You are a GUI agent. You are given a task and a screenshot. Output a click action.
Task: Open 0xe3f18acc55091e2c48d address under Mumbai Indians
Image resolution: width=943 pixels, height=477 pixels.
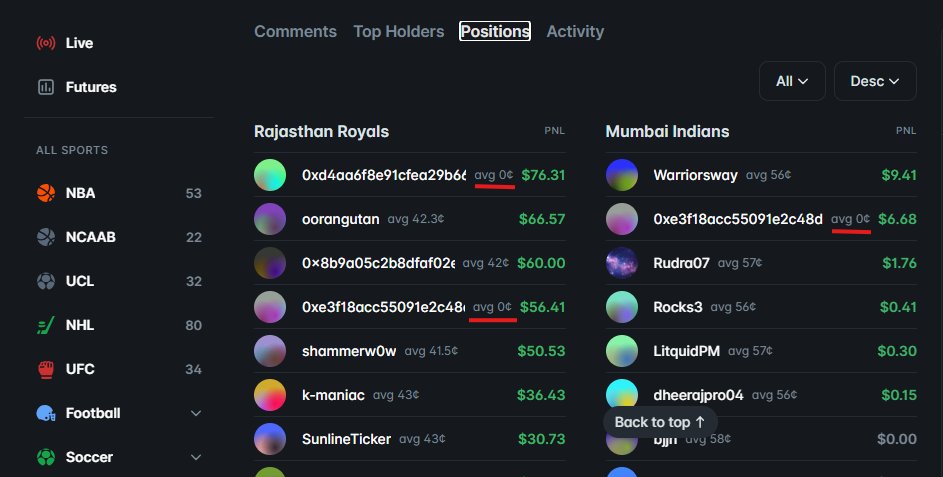(x=738, y=219)
